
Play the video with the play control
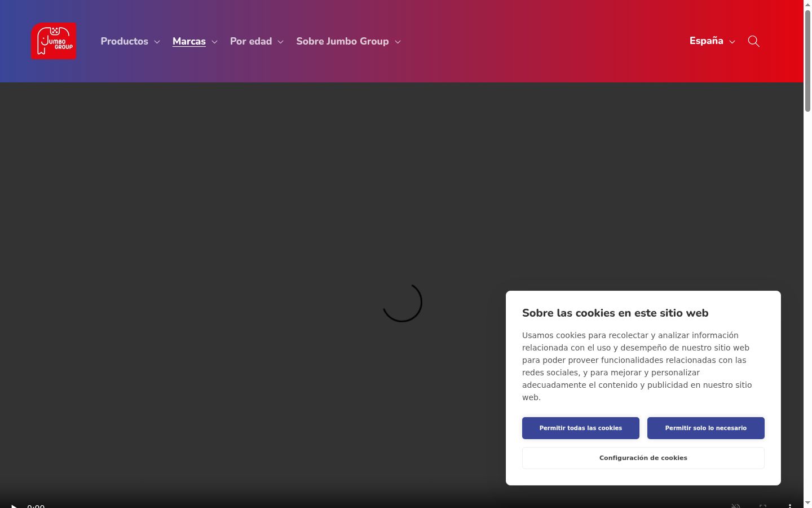tap(14, 506)
